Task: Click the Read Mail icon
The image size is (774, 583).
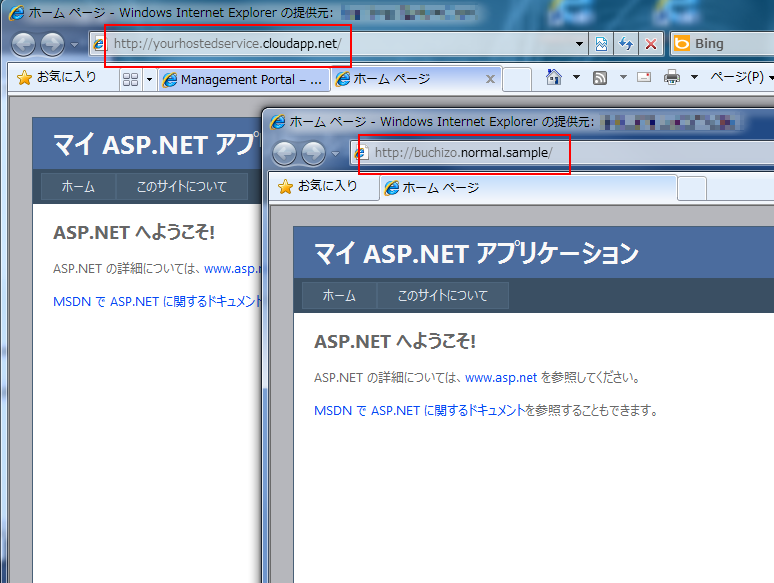Action: (644, 77)
